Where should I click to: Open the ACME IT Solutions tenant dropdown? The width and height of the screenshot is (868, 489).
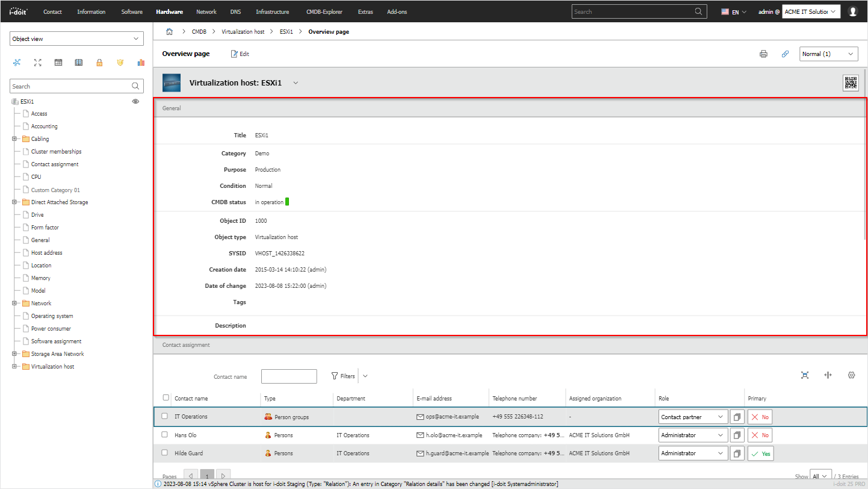[x=811, y=11]
